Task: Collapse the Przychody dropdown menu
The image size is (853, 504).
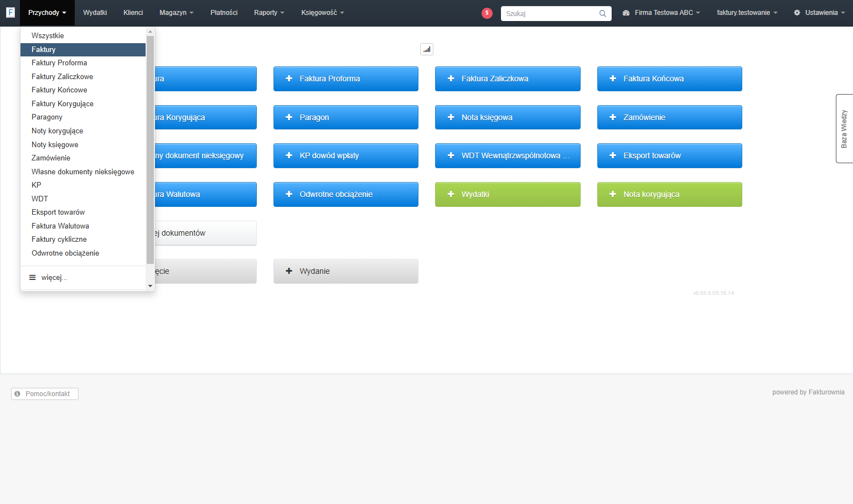Action: point(47,13)
